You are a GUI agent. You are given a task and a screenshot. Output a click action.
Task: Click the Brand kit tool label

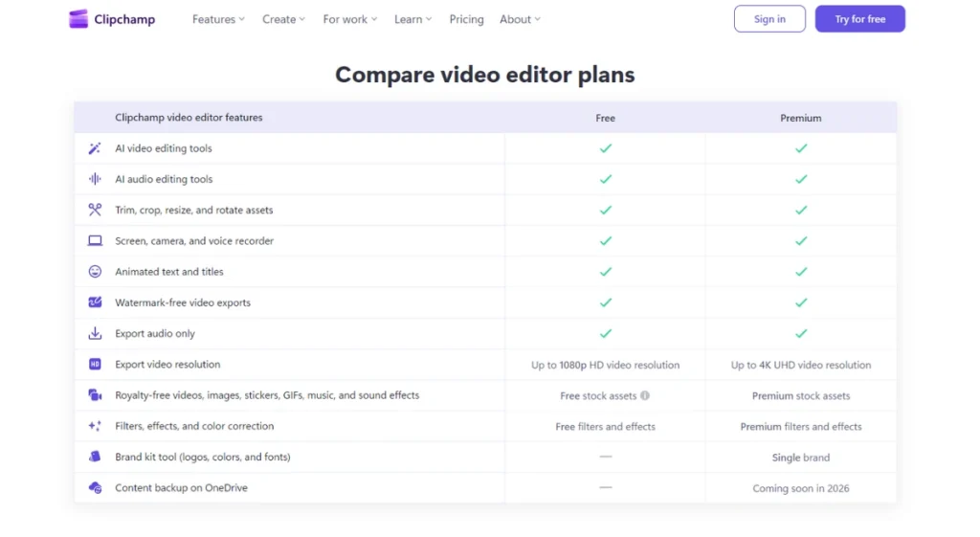pos(203,457)
